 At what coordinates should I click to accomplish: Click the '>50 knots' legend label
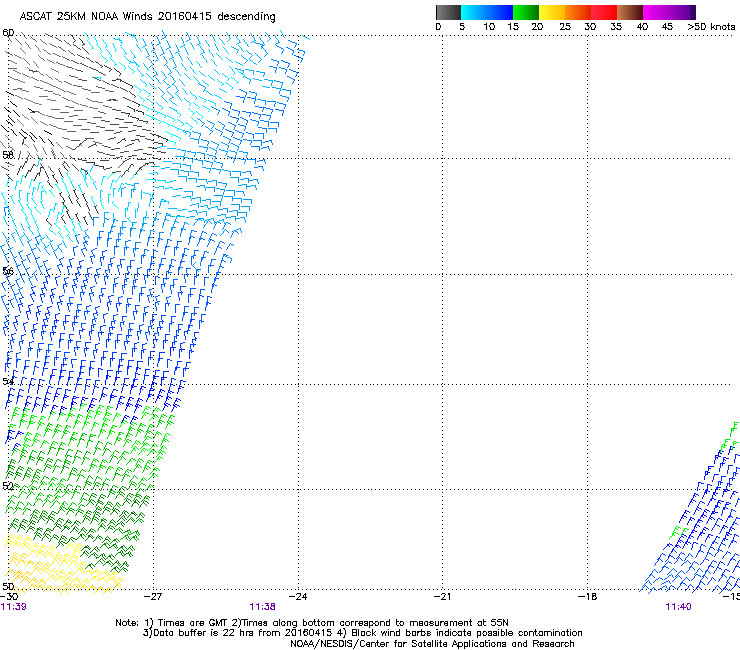[711, 27]
